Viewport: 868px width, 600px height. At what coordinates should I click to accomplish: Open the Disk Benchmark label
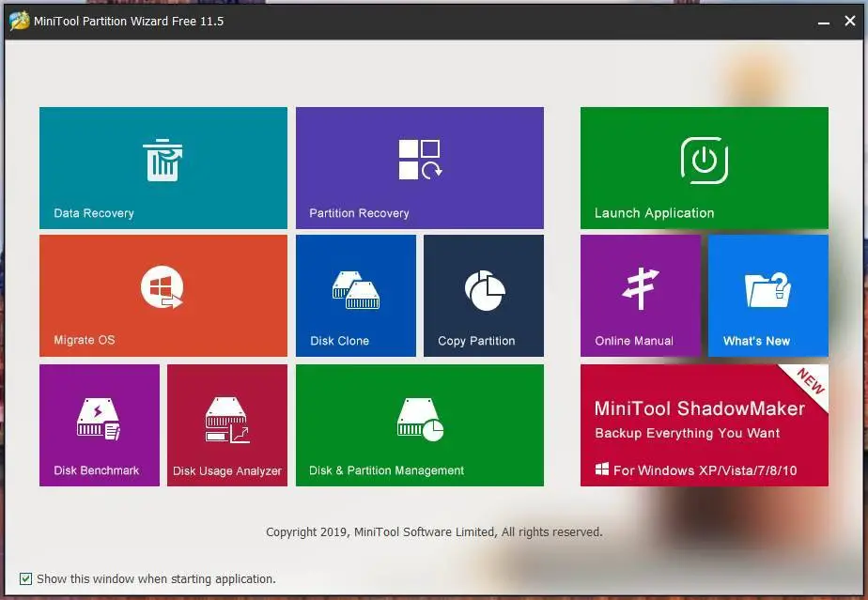pyautogui.click(x=97, y=470)
